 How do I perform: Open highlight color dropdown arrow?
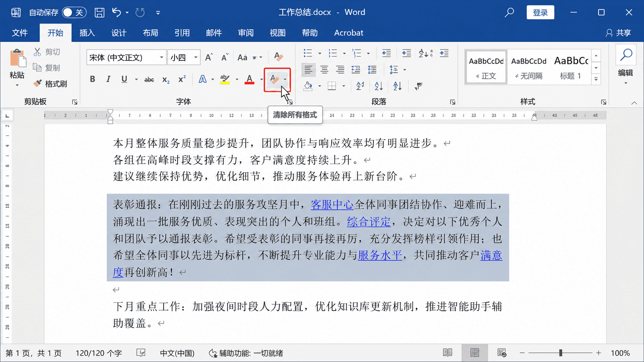tap(237, 80)
